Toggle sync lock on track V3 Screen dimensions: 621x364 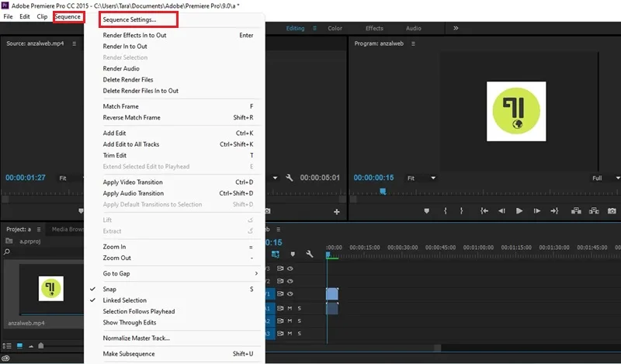pos(280,269)
